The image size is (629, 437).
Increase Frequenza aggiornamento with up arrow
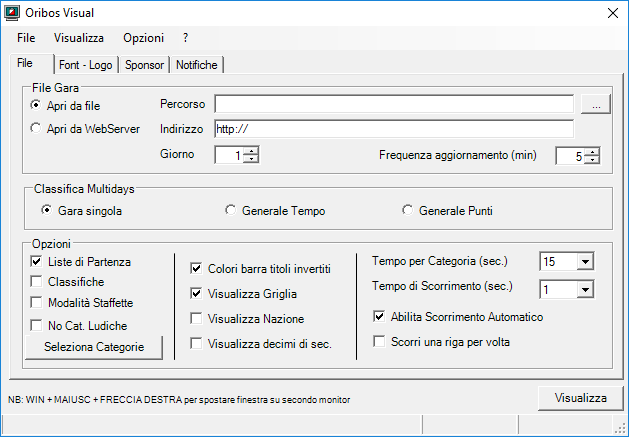click(x=592, y=152)
